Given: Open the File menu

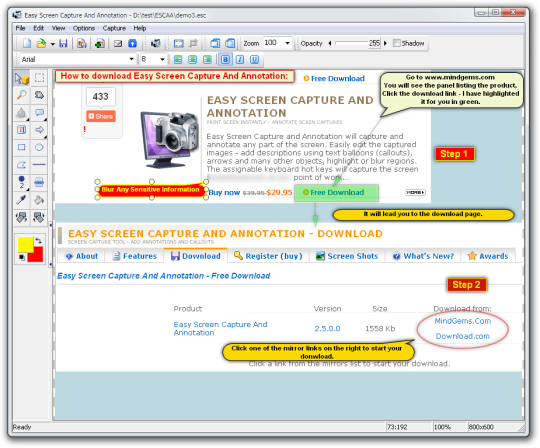Looking at the screenshot, I should [x=20, y=28].
